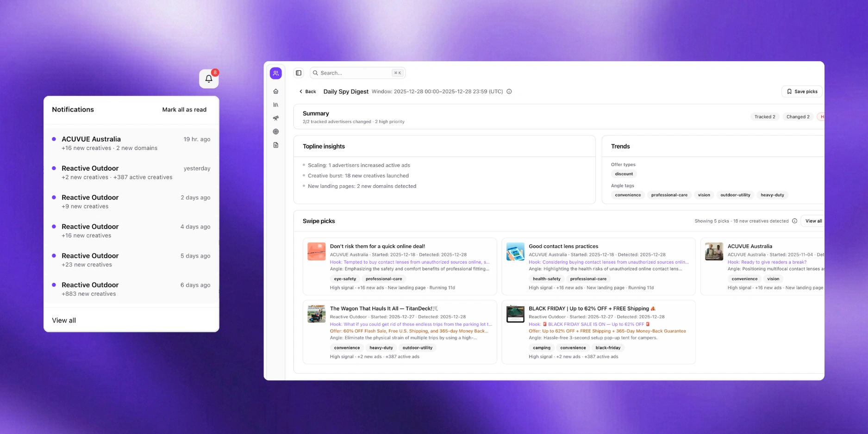
Task: Click the Search field at the top
Action: (x=356, y=73)
